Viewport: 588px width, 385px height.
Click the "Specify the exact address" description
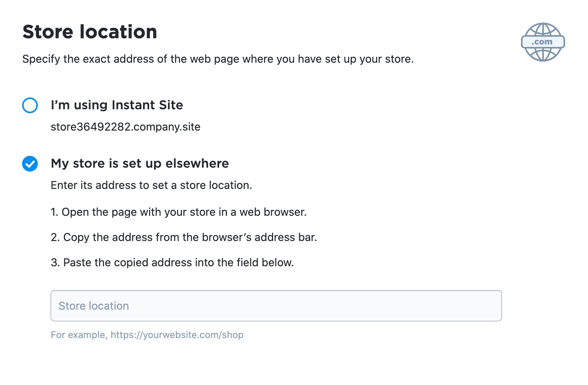coord(218,59)
